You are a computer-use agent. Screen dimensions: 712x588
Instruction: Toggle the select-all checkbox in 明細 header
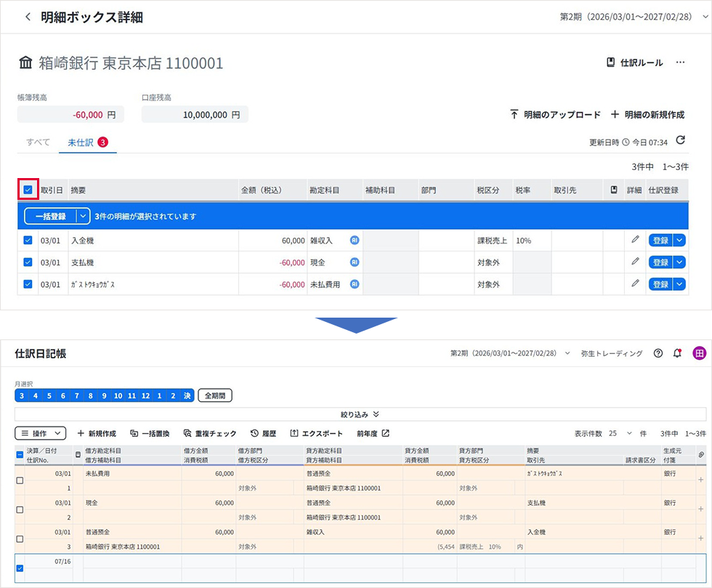(x=28, y=190)
